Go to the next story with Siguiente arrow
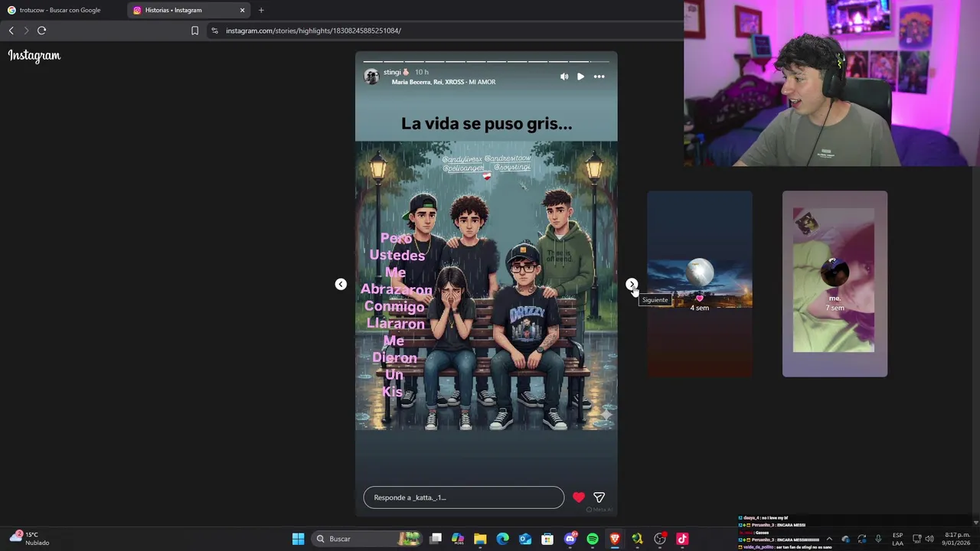 pyautogui.click(x=632, y=284)
